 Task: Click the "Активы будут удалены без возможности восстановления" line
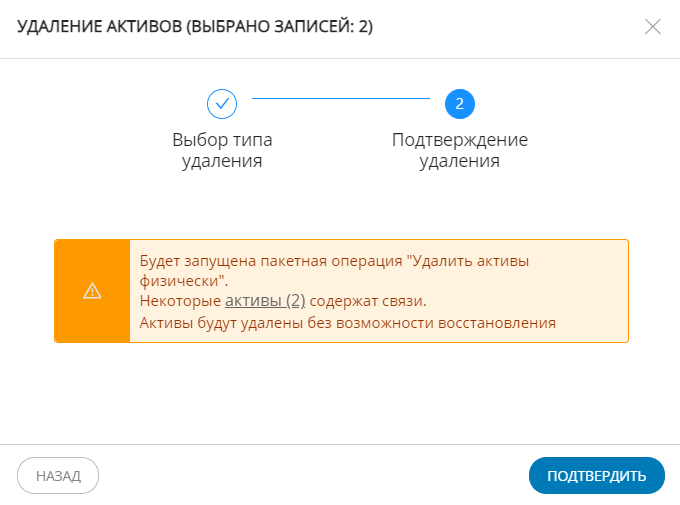tap(347, 322)
